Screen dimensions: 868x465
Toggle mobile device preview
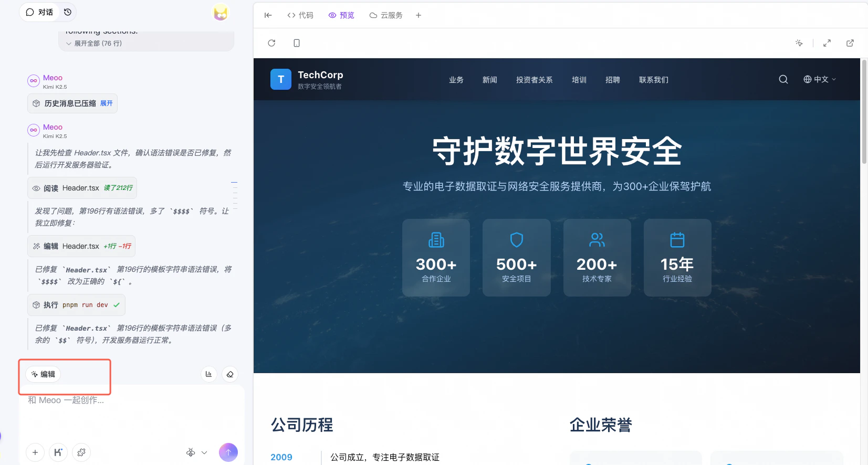point(297,43)
